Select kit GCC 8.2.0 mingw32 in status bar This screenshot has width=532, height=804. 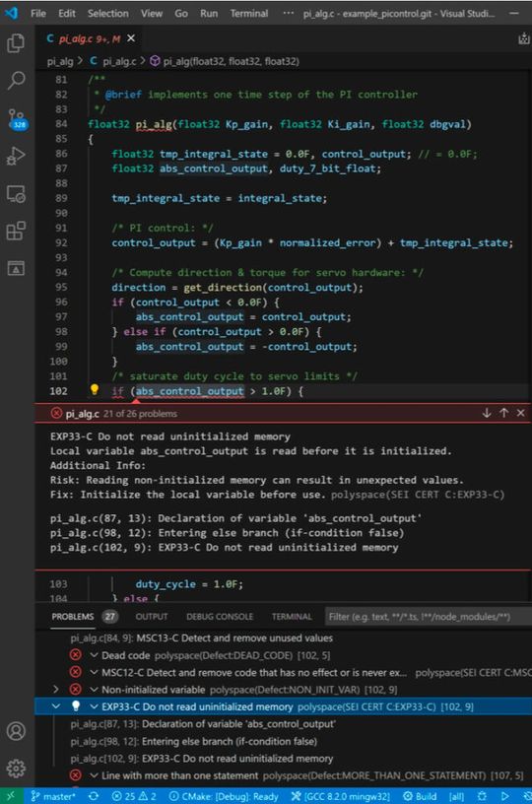point(340,796)
